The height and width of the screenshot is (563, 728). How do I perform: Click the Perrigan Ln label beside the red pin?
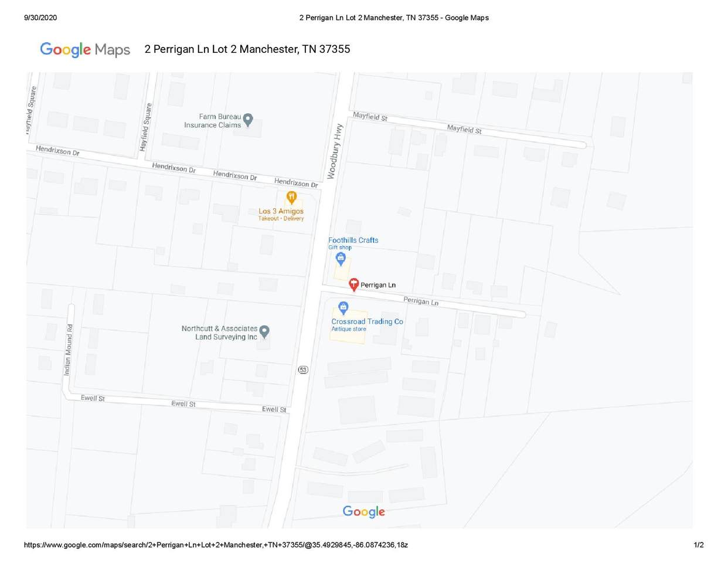(378, 285)
